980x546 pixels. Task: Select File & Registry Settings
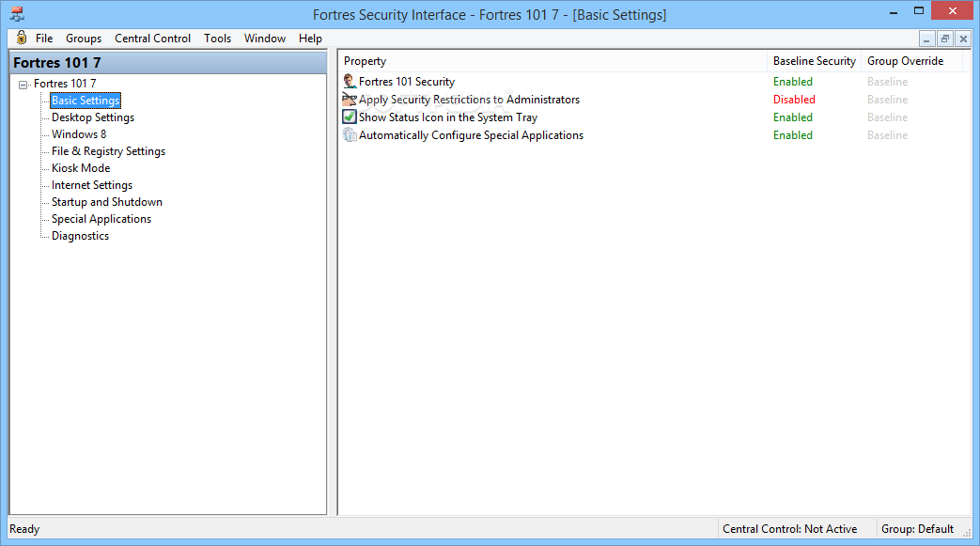tap(108, 150)
